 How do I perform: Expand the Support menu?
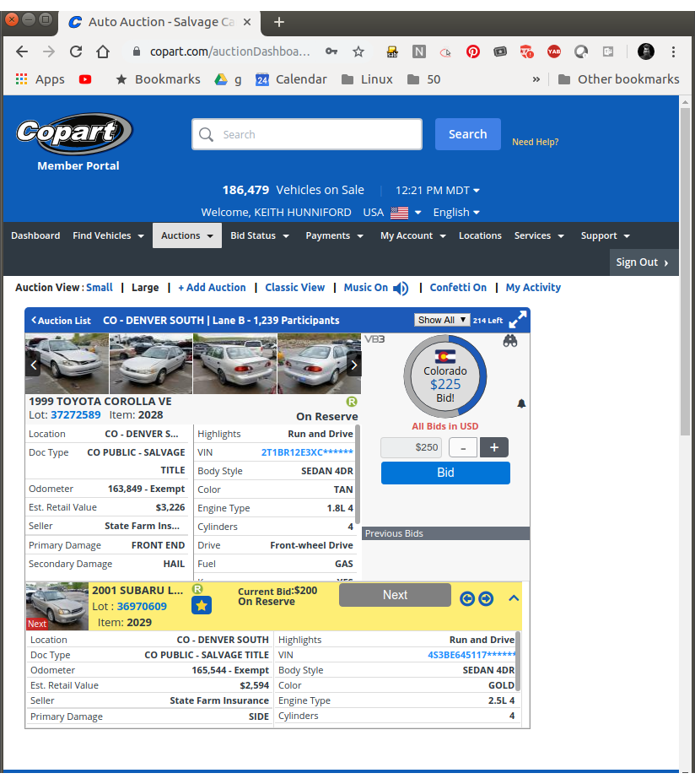click(x=605, y=235)
